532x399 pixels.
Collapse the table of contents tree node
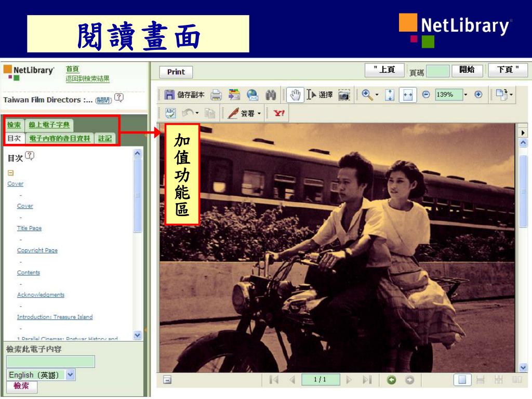coord(10,172)
